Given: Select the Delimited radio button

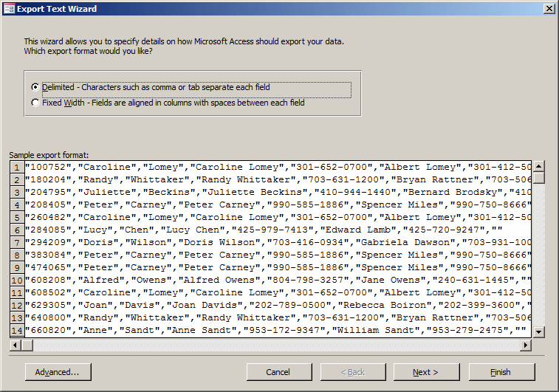Looking at the screenshot, I should tap(35, 87).
